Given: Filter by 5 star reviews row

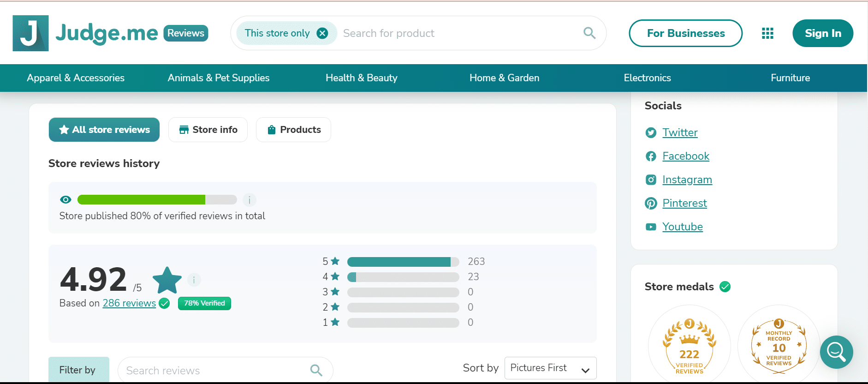Looking at the screenshot, I should coord(404,262).
